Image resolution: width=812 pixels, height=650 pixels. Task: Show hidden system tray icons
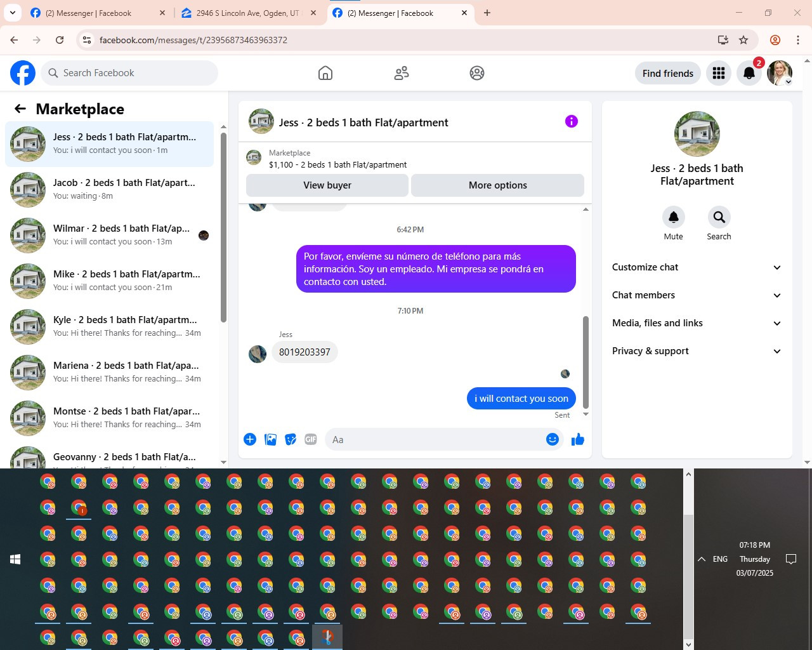702,559
